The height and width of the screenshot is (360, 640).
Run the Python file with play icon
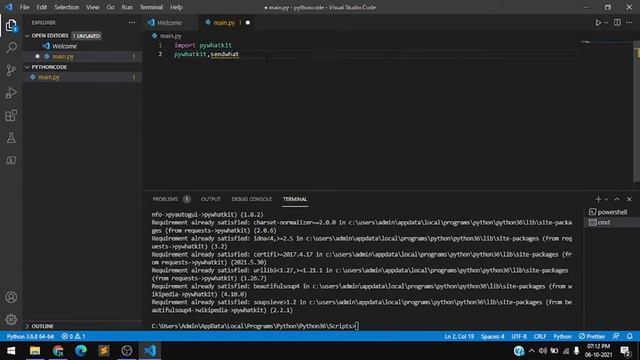(x=598, y=22)
